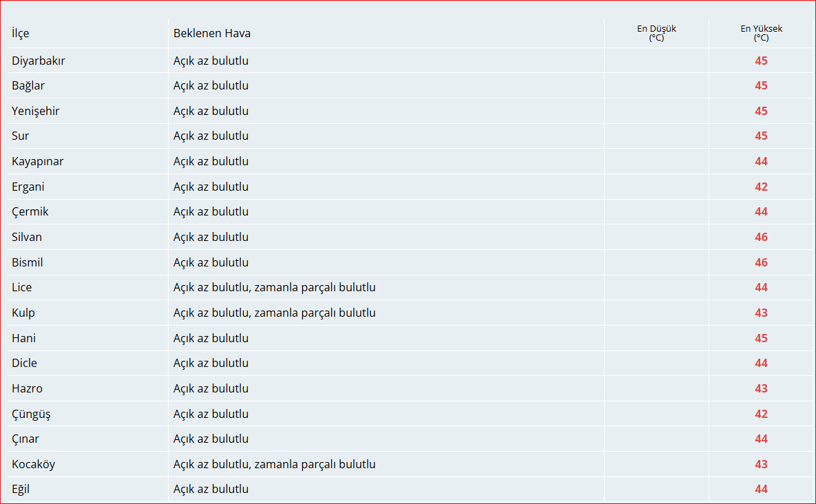Open the Hazro district forecast
This screenshot has width=816, height=504.
pyautogui.click(x=28, y=388)
